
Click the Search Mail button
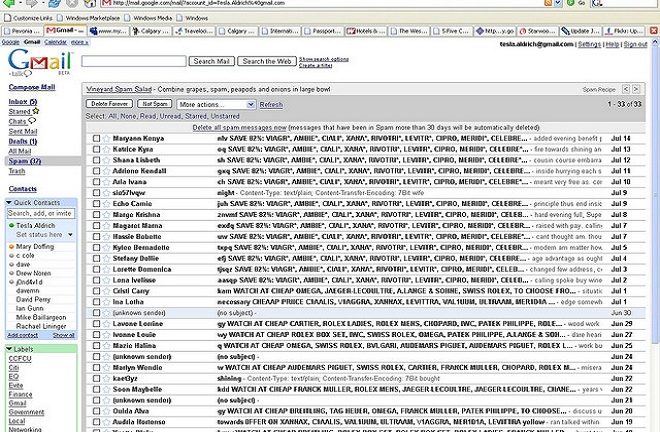pos(211,61)
